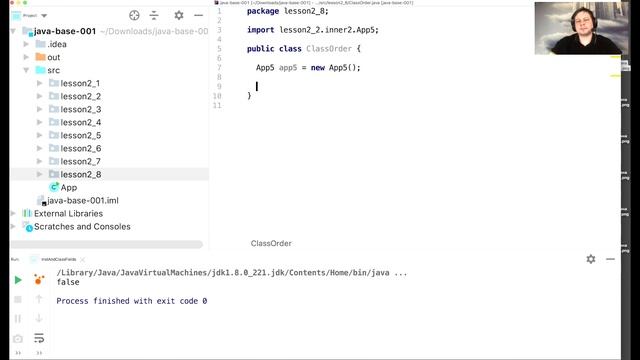Click ClassOrder breadcrumb below editor
This screenshot has width=640, height=360.
tap(271, 243)
